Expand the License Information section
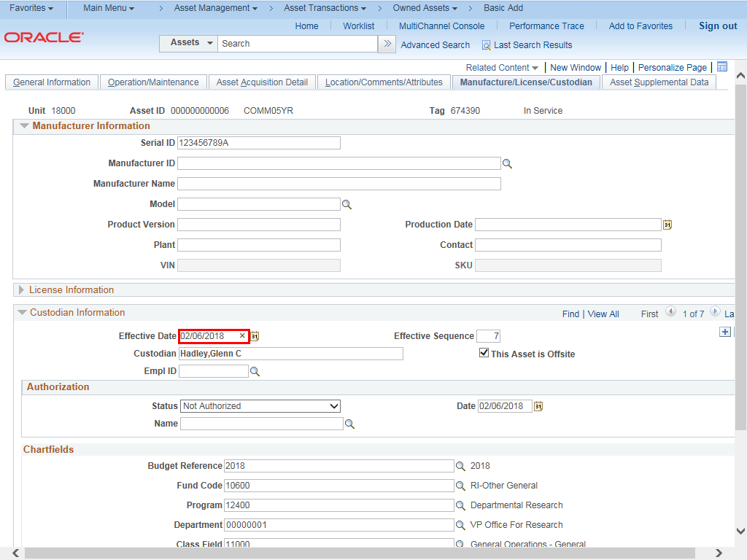Screen dimensions: 747x560 tap(22, 290)
